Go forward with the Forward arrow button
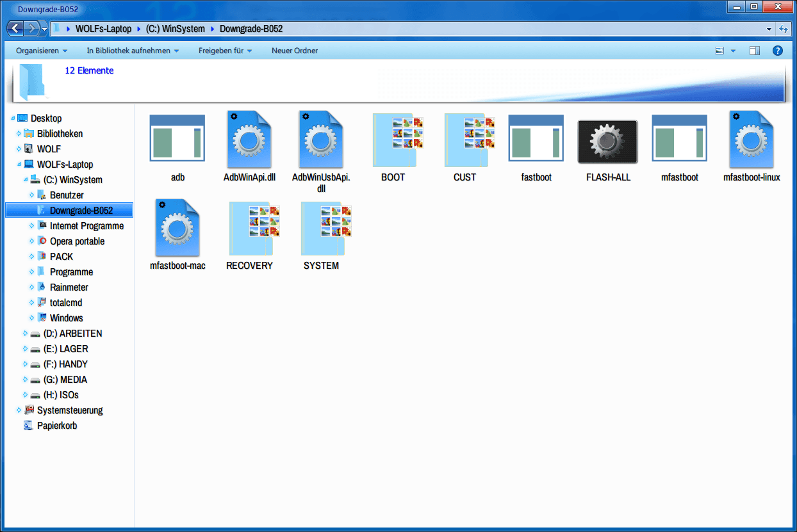Viewport: 797px width, 532px height. click(32, 29)
